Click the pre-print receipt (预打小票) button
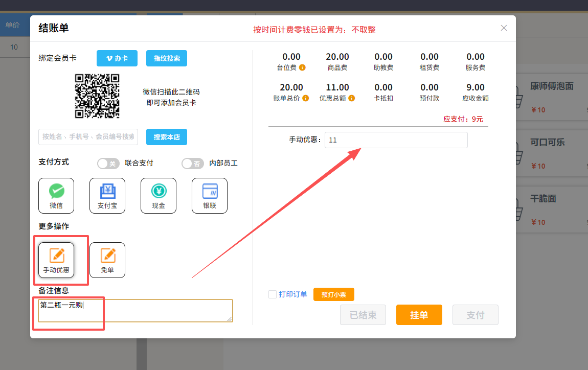 click(x=333, y=294)
